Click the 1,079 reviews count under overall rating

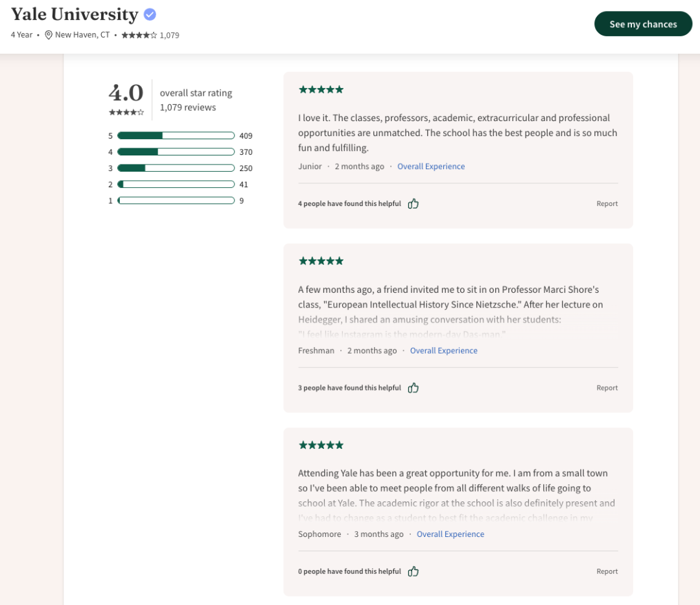pyautogui.click(x=188, y=108)
